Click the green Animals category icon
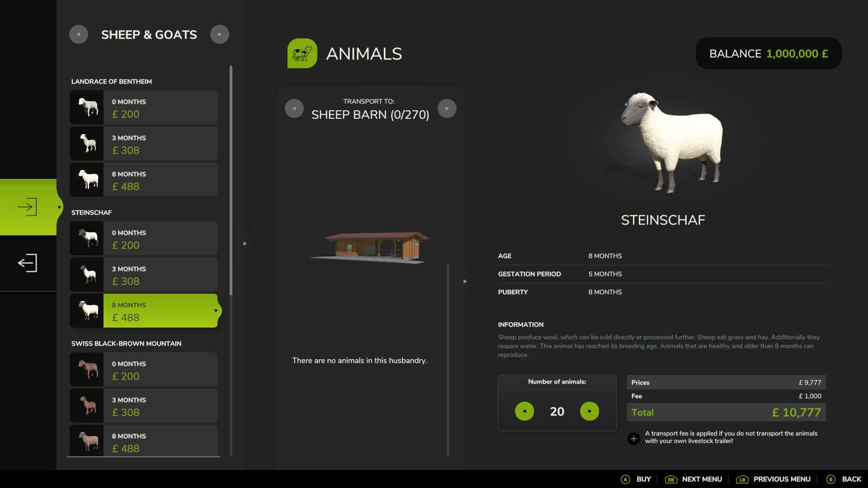This screenshot has height=488, width=868. [302, 53]
